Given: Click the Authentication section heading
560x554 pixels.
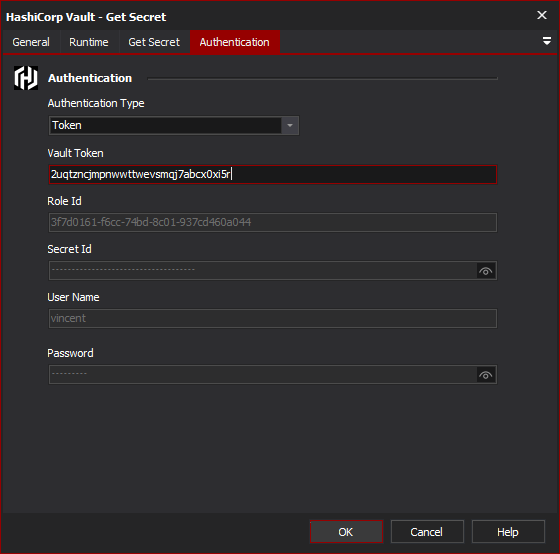Looking at the screenshot, I should pos(90,78).
